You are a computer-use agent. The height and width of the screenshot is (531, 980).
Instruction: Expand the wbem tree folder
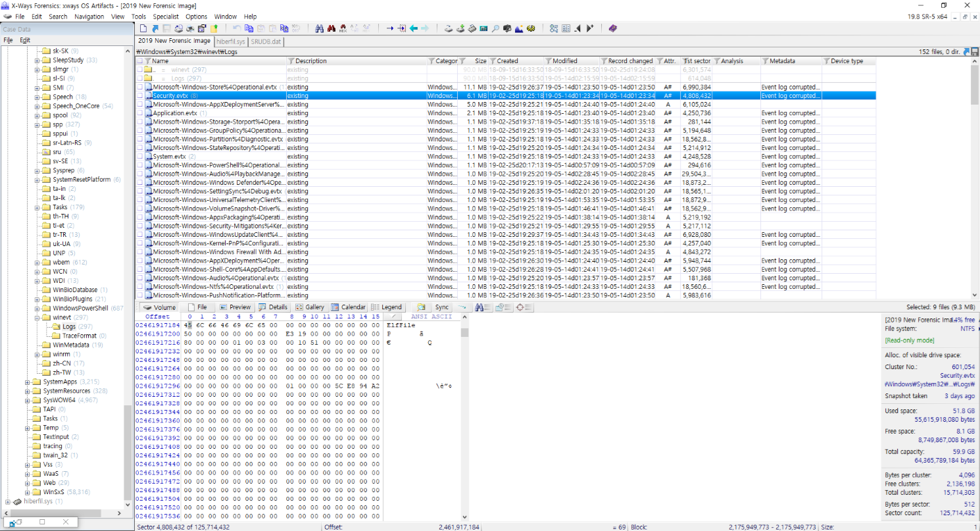[37, 262]
